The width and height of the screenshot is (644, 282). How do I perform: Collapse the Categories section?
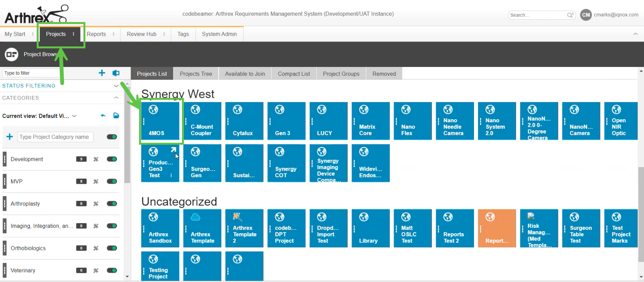pyautogui.click(x=116, y=98)
